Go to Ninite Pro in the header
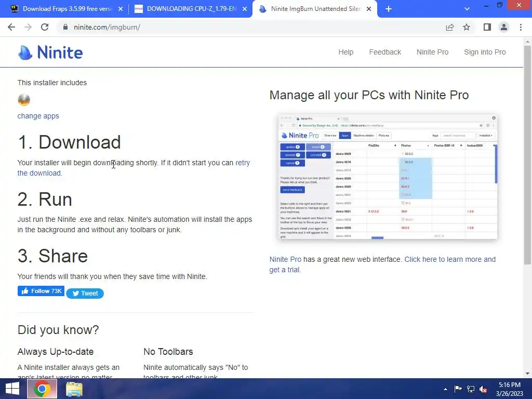Screen dimensions: 532x399 [x=432, y=52]
